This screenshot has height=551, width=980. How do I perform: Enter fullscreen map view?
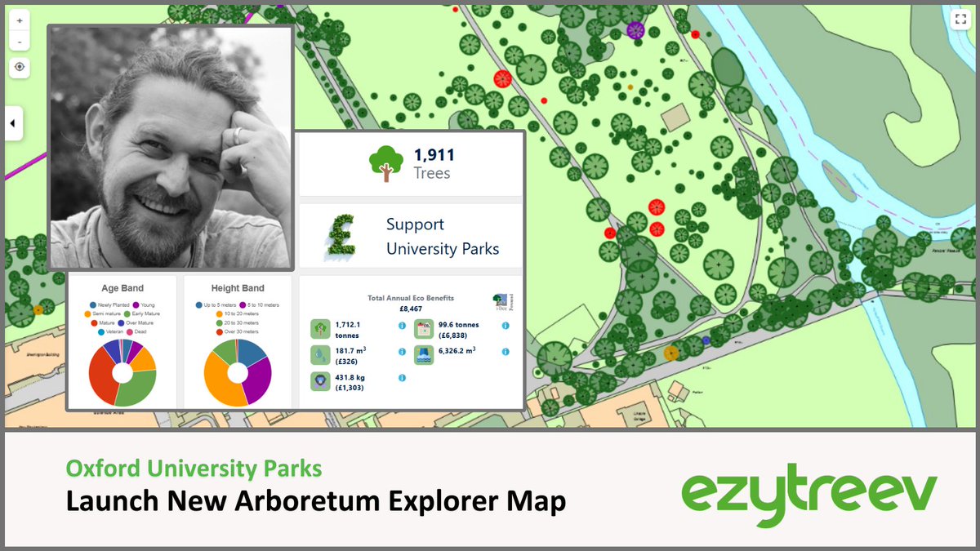click(960, 21)
